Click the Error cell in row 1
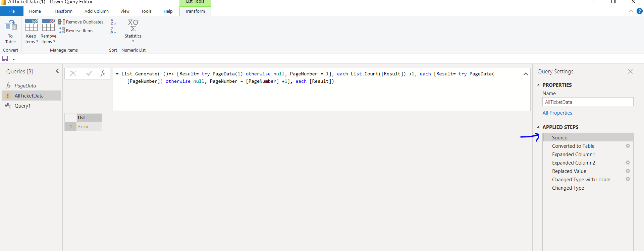This screenshot has width=644, height=251. (89, 126)
